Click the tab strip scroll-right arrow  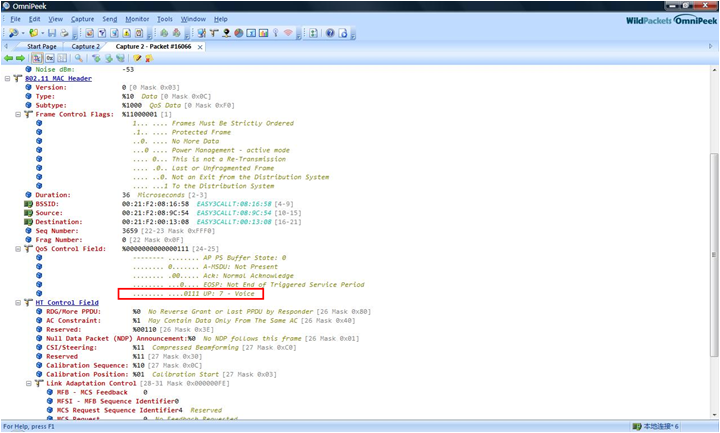pos(710,46)
